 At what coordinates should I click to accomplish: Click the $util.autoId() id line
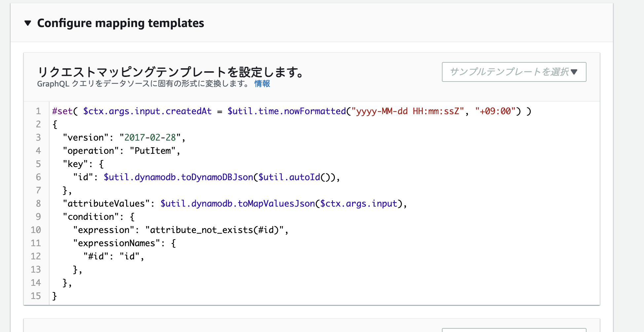click(206, 177)
